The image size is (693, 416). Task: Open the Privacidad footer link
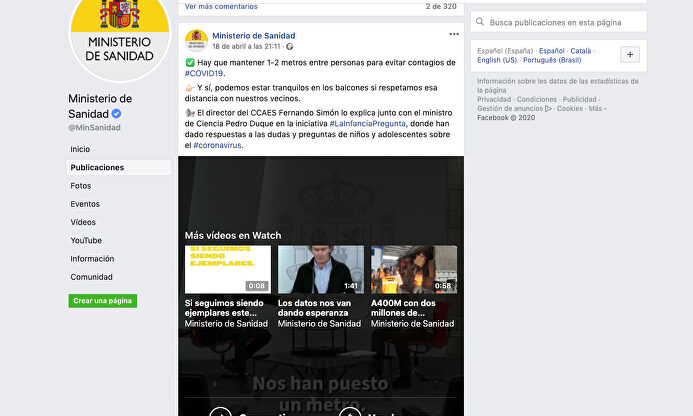pos(494,99)
